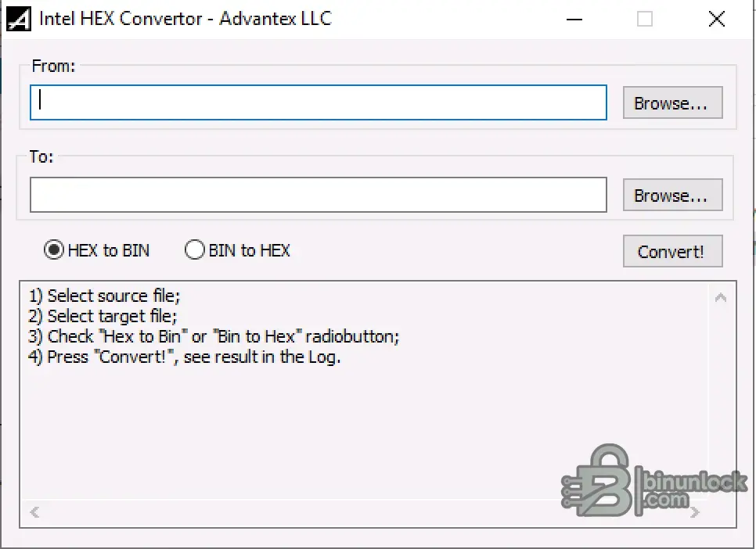Click log line '1) Select source file;'
Screen dimensions: 756x549
[104, 296]
